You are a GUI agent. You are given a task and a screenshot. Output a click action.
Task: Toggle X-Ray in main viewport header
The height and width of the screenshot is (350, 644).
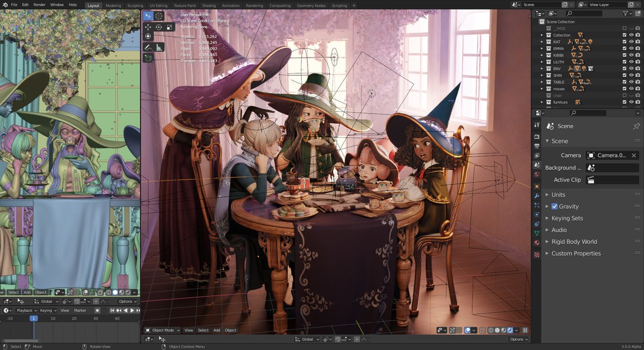tap(482, 330)
